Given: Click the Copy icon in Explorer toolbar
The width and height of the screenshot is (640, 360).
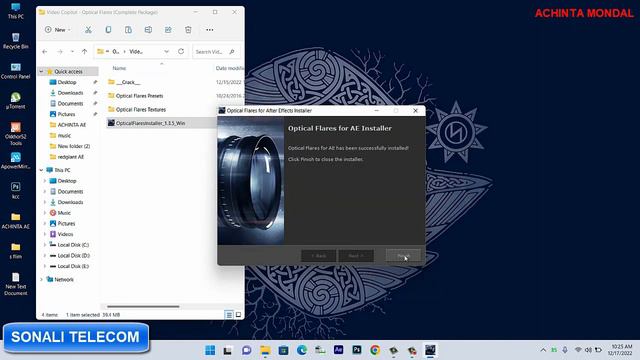Looking at the screenshot, I should pyautogui.click(x=108, y=30).
